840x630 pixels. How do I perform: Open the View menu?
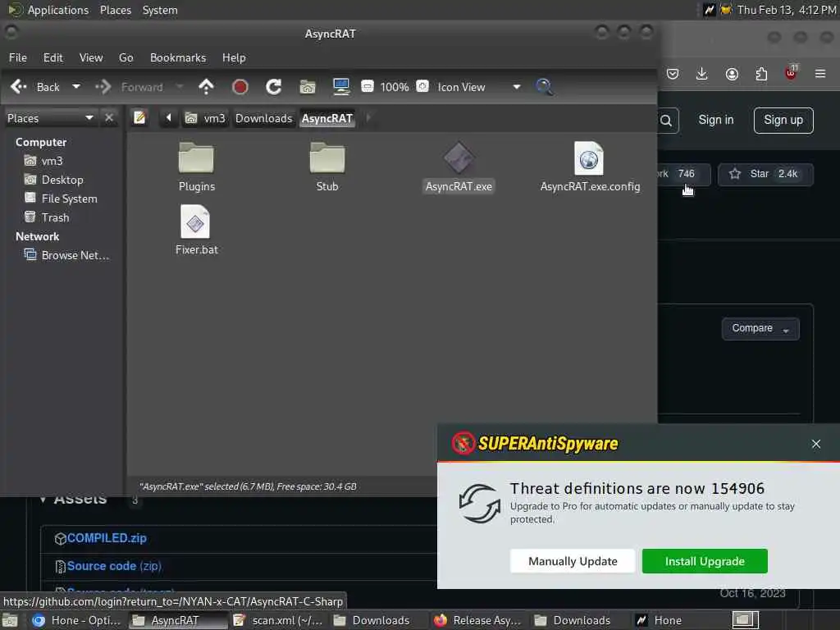click(91, 58)
